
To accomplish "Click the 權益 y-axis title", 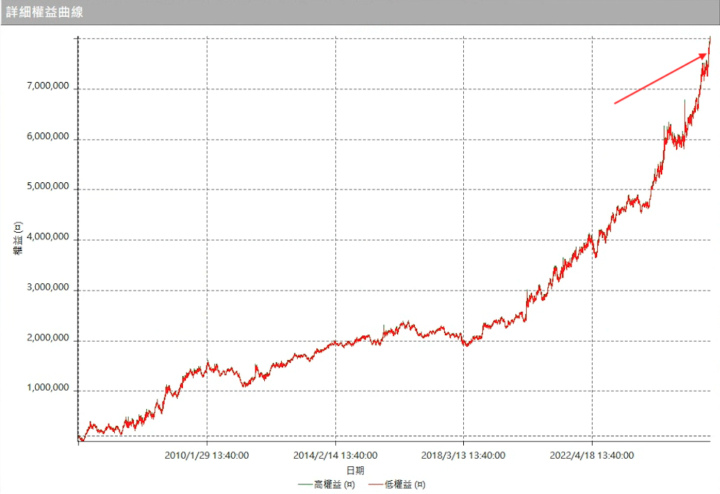I will pos(18,238).
